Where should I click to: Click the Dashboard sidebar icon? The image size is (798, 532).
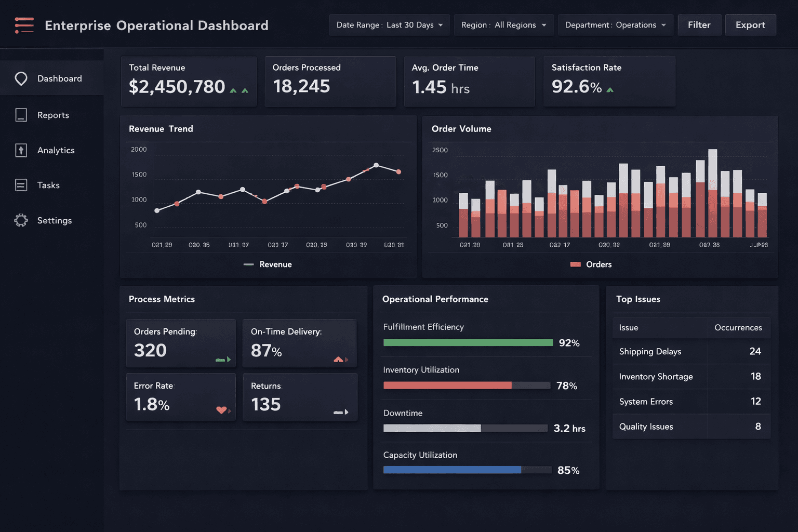click(21, 78)
